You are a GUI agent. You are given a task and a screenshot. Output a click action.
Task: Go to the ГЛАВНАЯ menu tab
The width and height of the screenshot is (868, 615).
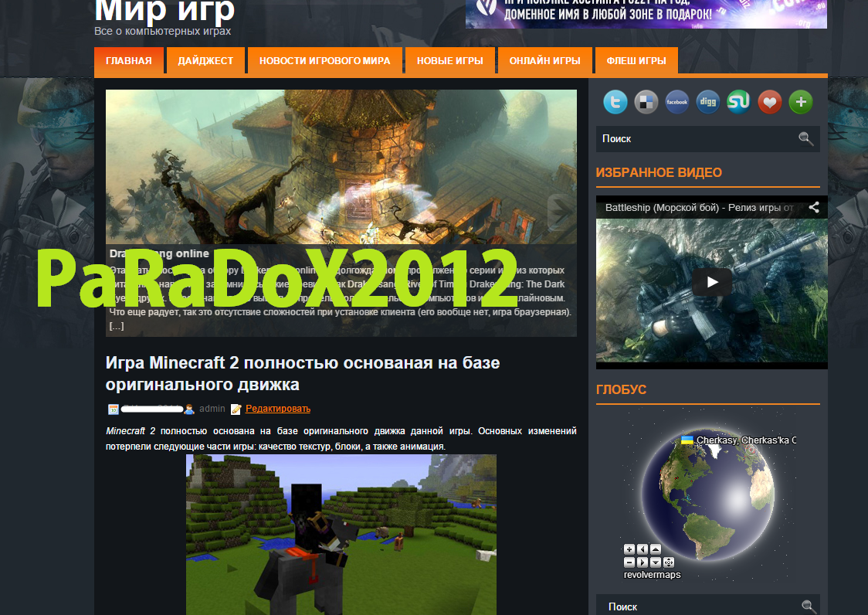(x=129, y=60)
